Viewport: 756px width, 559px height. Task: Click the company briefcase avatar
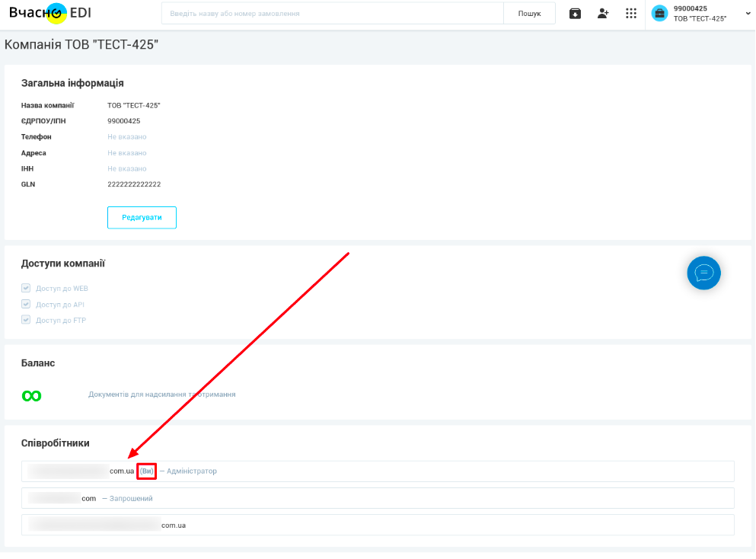pos(659,13)
